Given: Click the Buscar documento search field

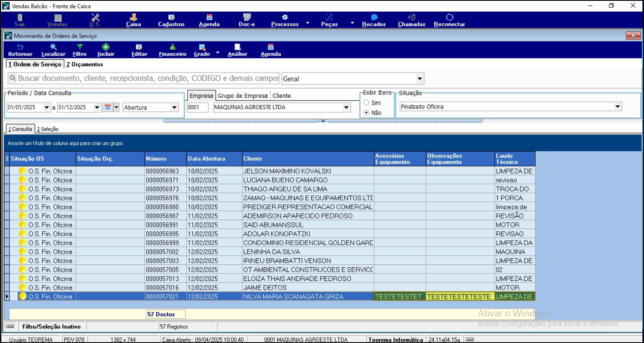Looking at the screenshot, I should (143, 78).
